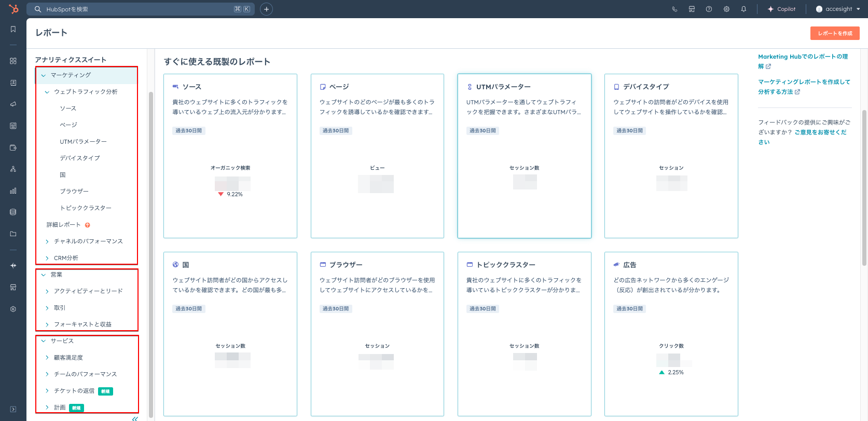Open 詳細レポート in the sidebar
This screenshot has height=421, width=868.
64,225
